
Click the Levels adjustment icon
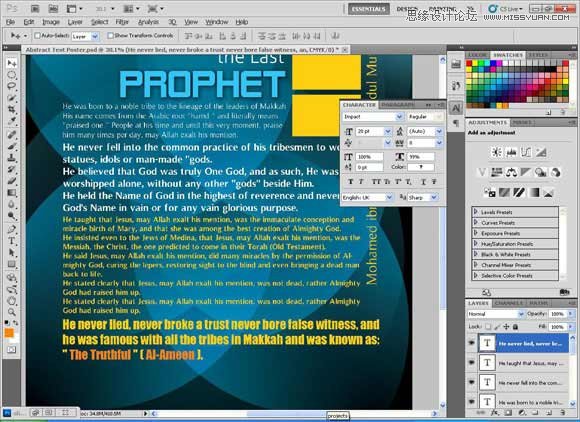[511, 152]
